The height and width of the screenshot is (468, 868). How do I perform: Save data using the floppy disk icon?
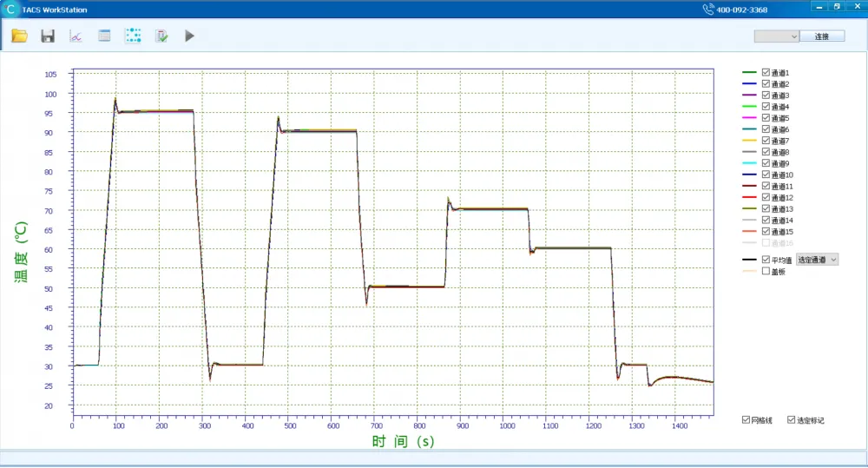pyautogui.click(x=48, y=36)
